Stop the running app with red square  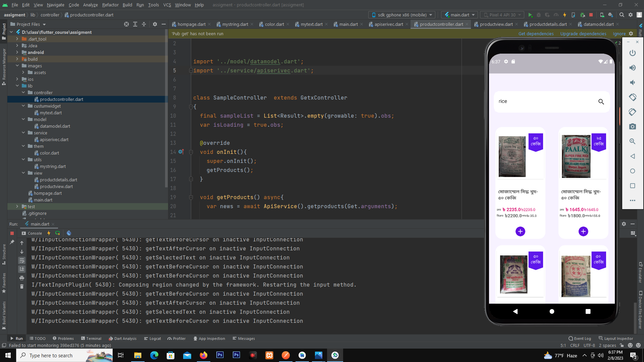pos(591,15)
